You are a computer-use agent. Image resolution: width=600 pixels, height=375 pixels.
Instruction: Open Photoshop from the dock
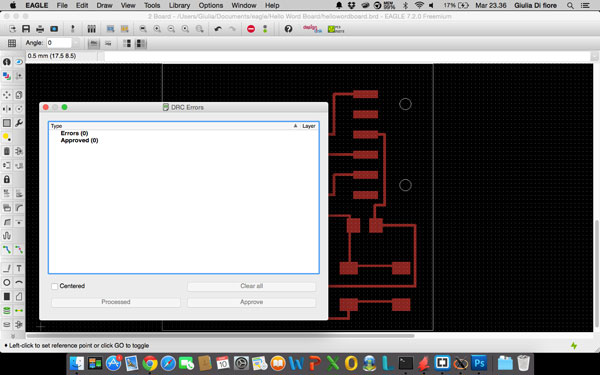tap(479, 363)
